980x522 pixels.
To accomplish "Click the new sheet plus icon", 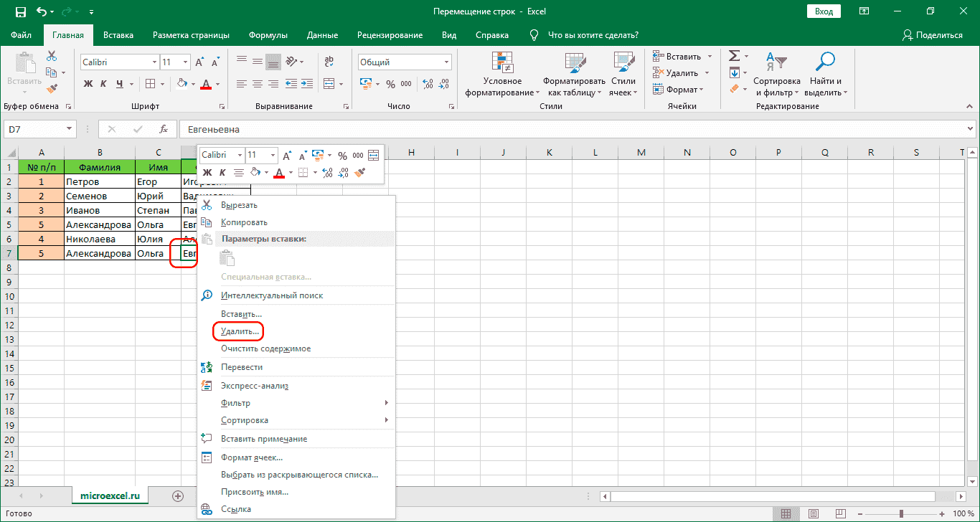I will pos(178,495).
